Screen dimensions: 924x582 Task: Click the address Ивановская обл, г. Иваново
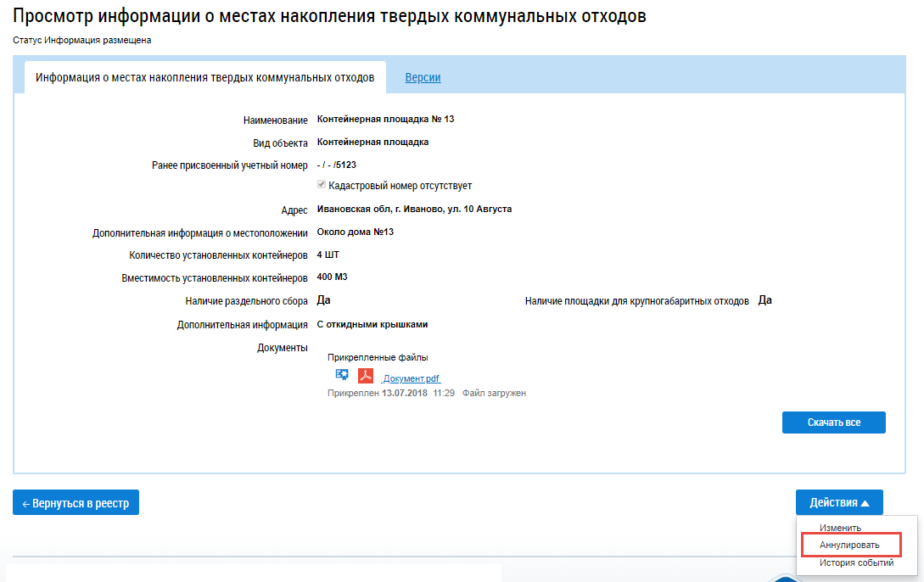[x=414, y=209]
